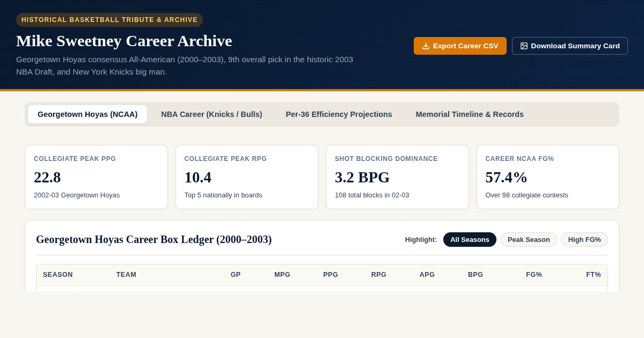
Task: Click the BPG column header
Action: pyautogui.click(x=475, y=275)
